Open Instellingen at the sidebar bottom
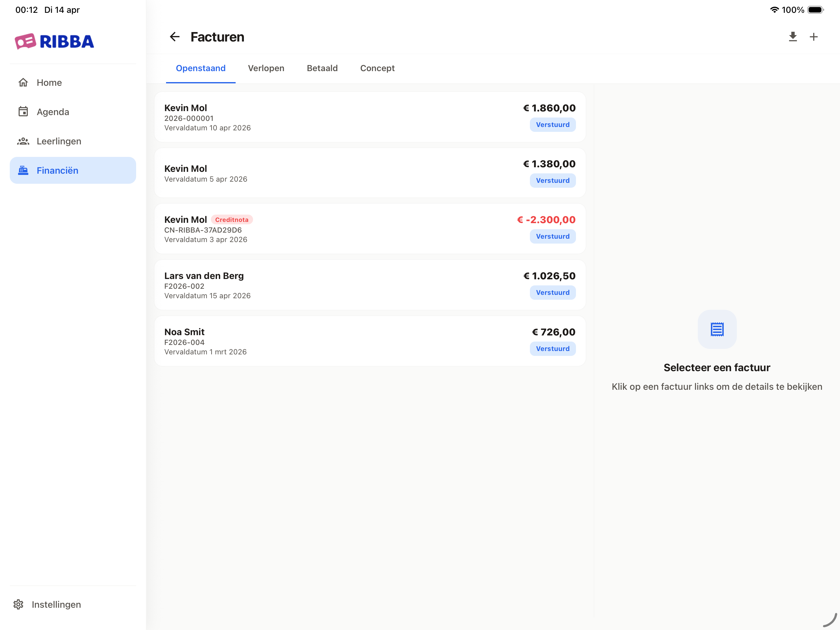The image size is (840, 630). tap(73, 604)
